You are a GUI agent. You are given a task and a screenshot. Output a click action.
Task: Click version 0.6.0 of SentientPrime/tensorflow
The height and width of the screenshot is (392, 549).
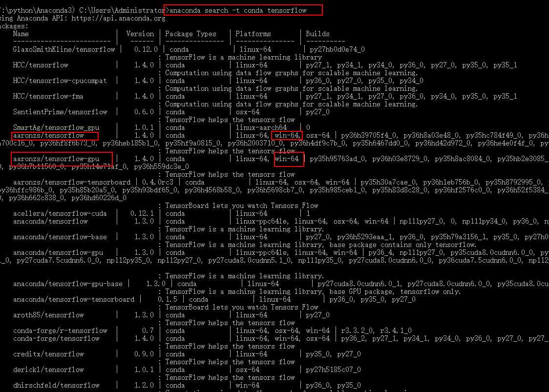point(144,112)
